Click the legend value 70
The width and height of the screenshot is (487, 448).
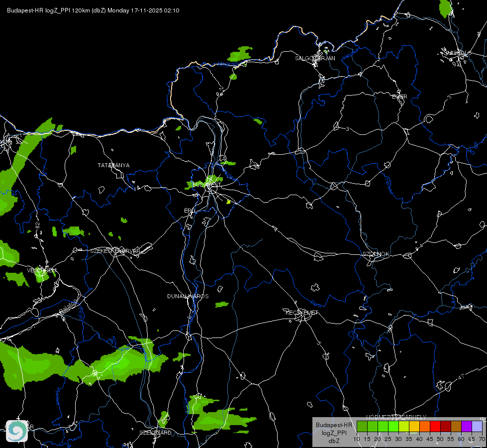[482, 440]
